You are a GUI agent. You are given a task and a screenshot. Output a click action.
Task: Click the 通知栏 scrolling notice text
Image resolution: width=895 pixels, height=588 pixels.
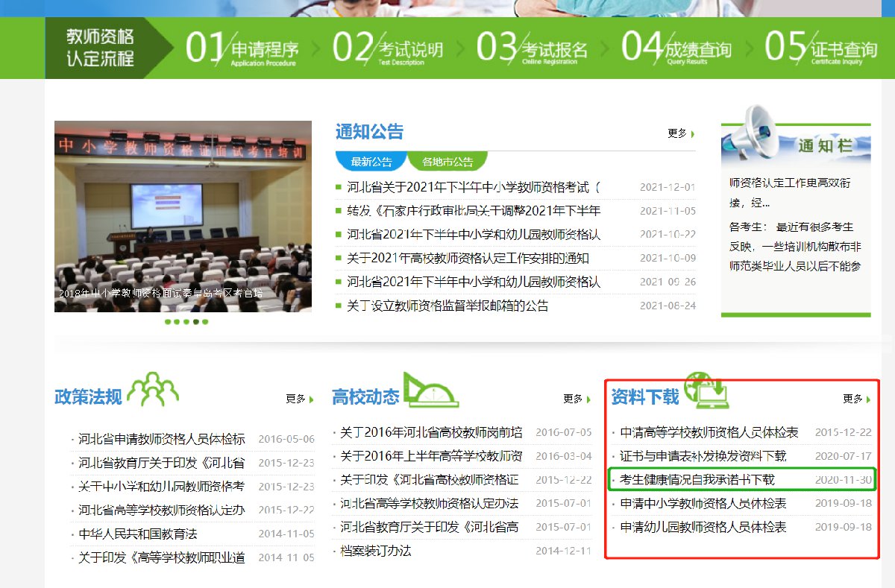796,224
